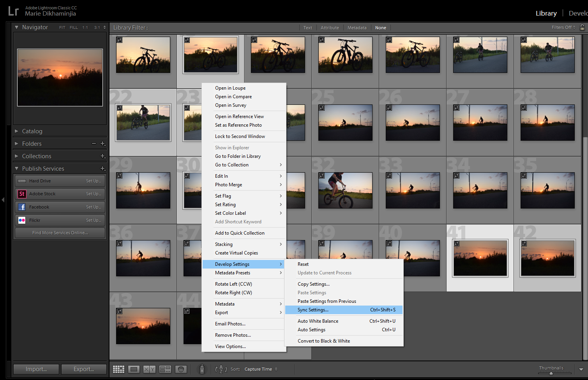Adjust the Thumbnails size slider
588x380 pixels.
(551, 373)
